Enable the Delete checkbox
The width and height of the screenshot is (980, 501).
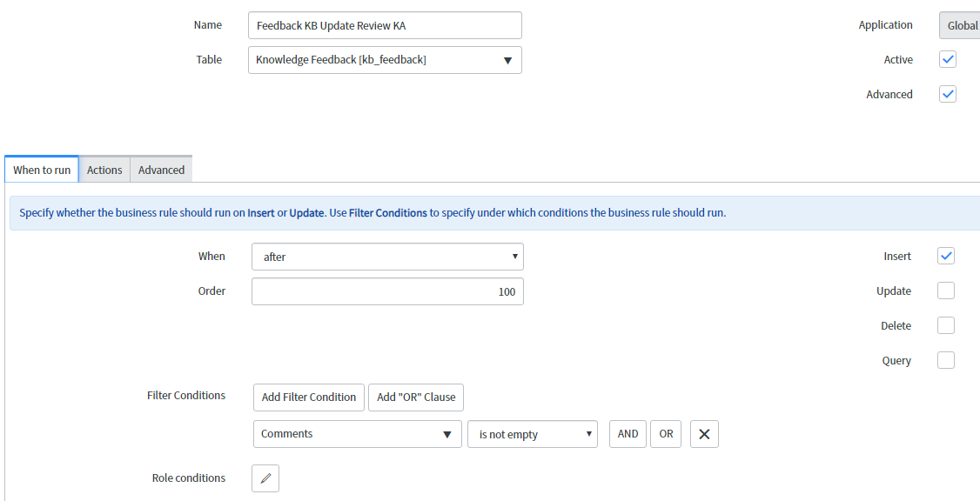[x=946, y=325]
